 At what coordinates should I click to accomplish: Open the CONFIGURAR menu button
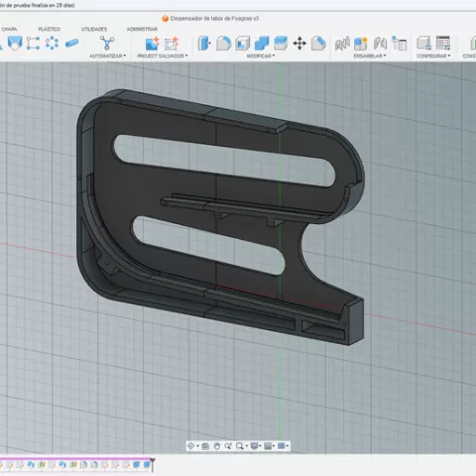point(433,56)
